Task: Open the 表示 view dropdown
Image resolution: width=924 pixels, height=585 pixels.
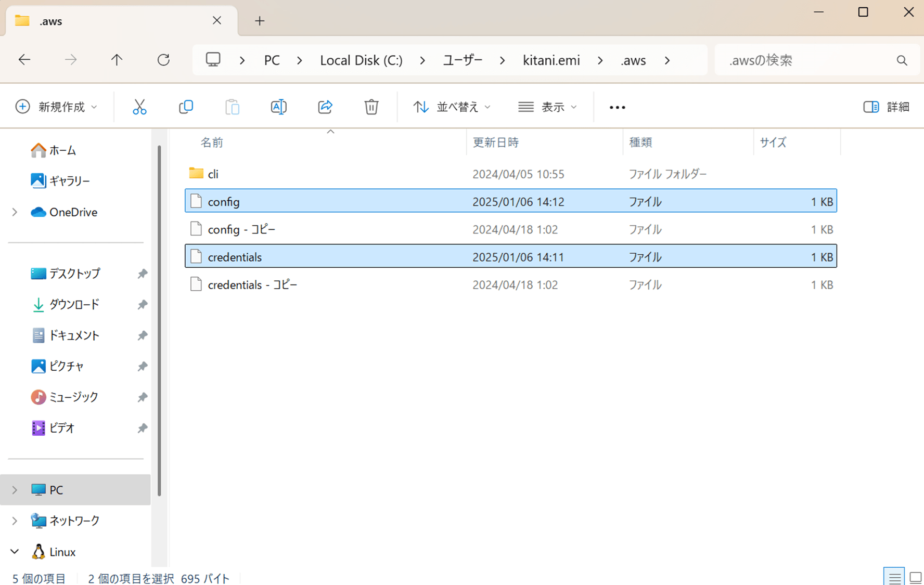Action: click(548, 107)
